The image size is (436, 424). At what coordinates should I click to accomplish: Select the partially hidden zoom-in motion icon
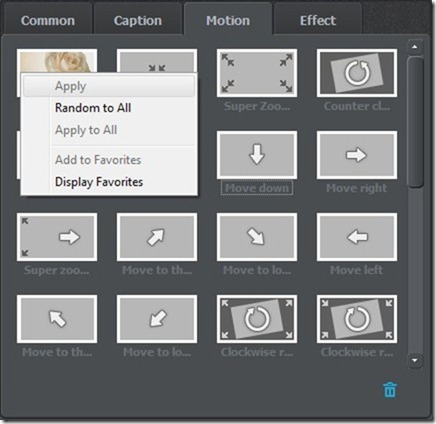click(x=157, y=61)
